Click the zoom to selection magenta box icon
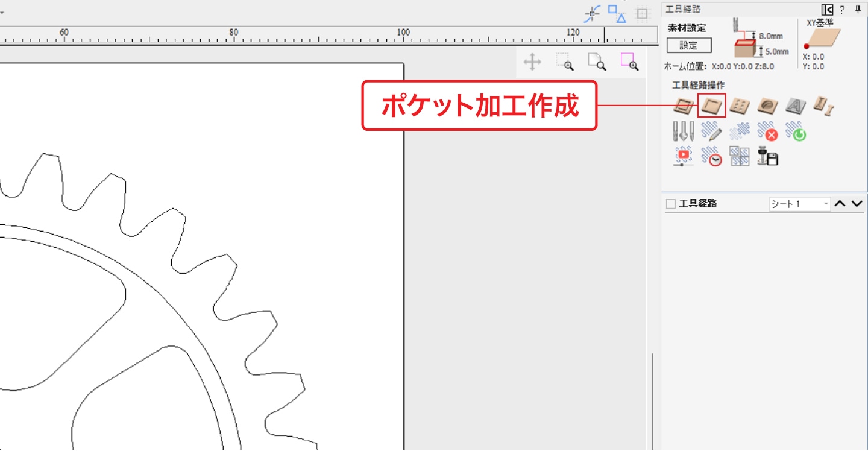Image resolution: width=868 pixels, height=451 pixels. tap(629, 62)
